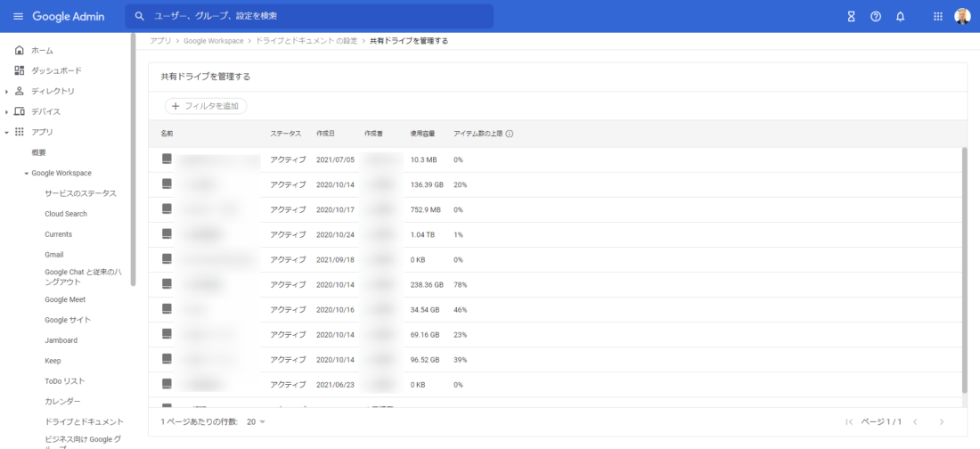
Task: Open Jamboard settings
Action: (61, 340)
